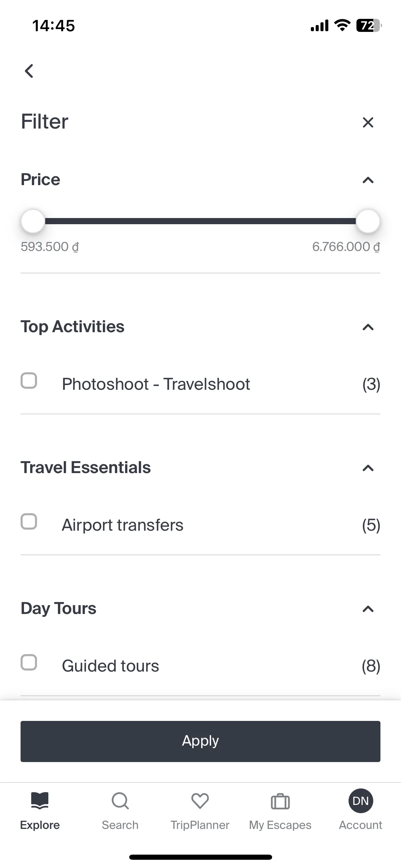This screenshot has height=868, width=401.
Task: Click the maximum price slider handle
Action: (368, 221)
